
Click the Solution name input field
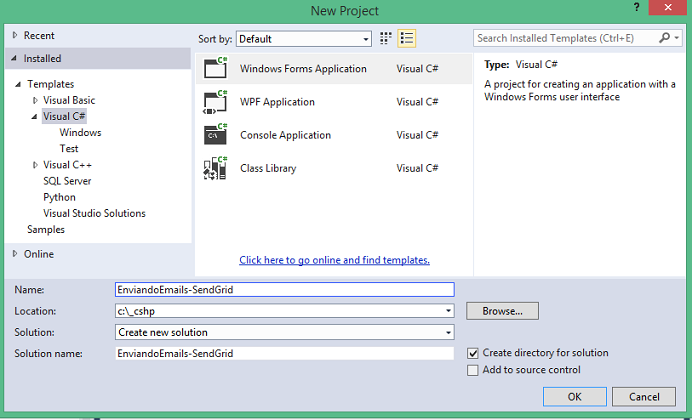(285, 353)
